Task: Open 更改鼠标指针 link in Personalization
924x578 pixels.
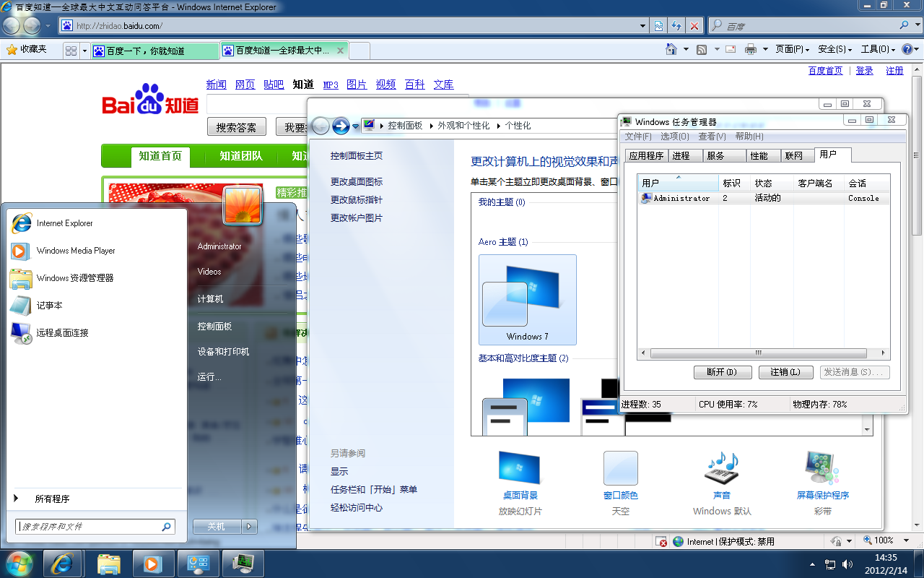Action: (x=357, y=200)
